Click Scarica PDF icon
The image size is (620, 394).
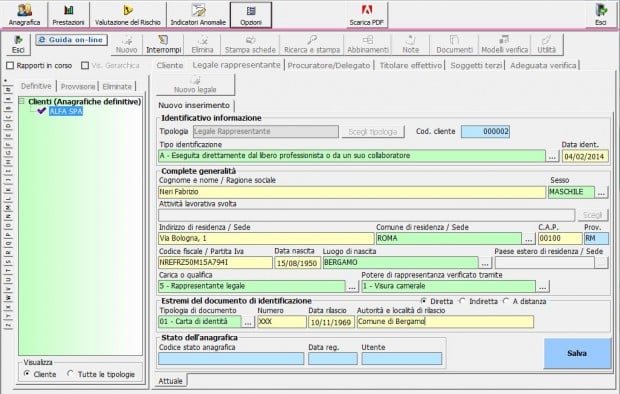tap(366, 15)
